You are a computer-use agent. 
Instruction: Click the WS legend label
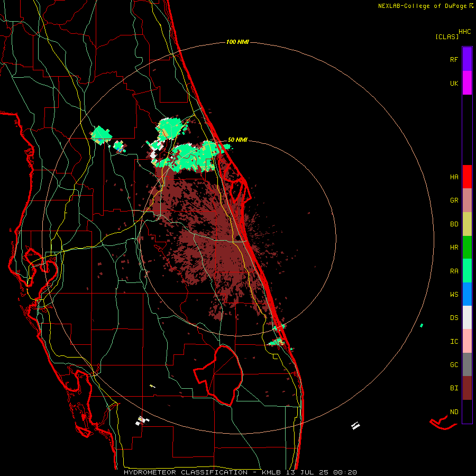pos(454,295)
